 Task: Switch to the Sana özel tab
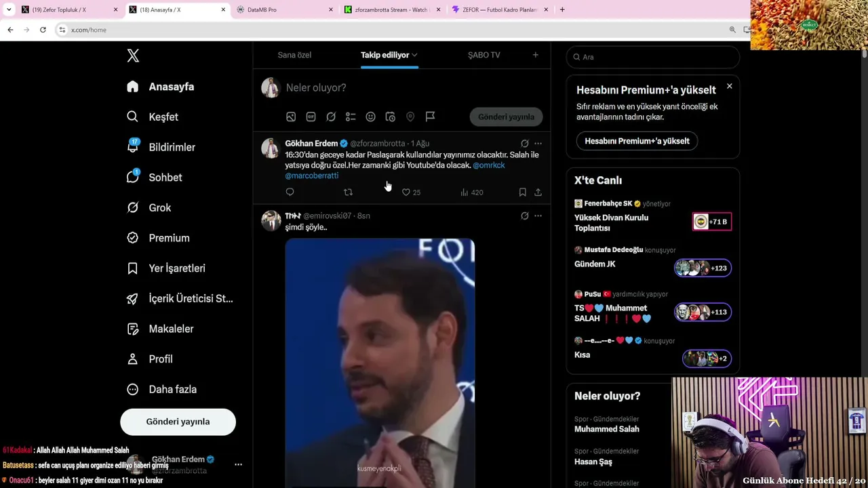[x=294, y=55]
